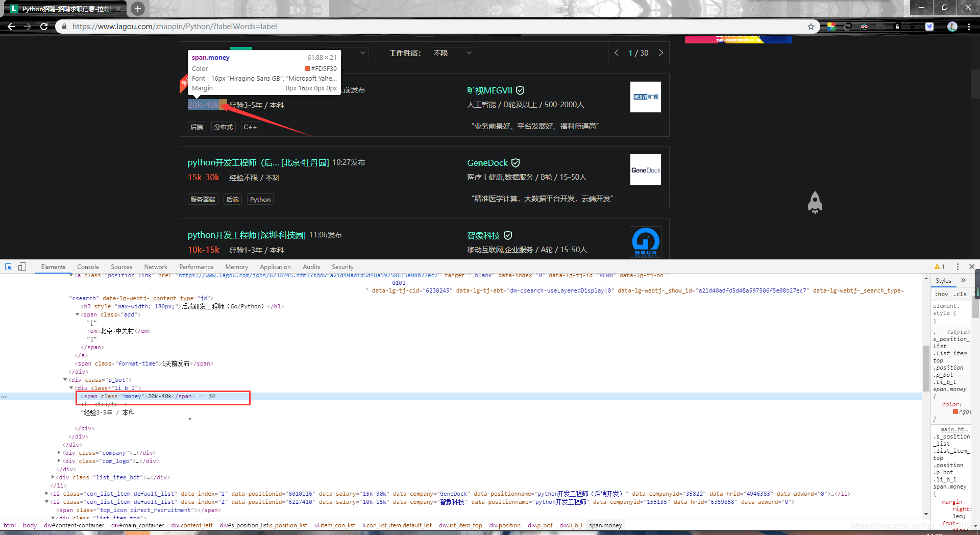
Task: Open the Application tab
Action: [x=275, y=267]
